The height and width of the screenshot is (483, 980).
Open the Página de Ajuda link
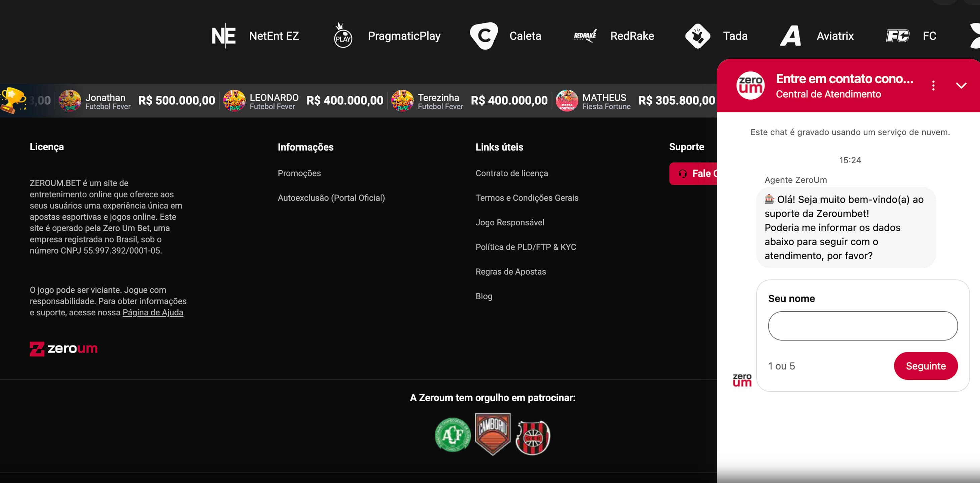(x=153, y=313)
